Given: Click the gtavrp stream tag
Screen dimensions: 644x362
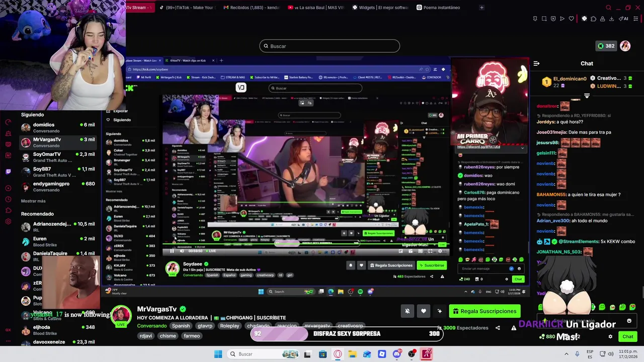Looking at the screenshot, I should [205, 326].
